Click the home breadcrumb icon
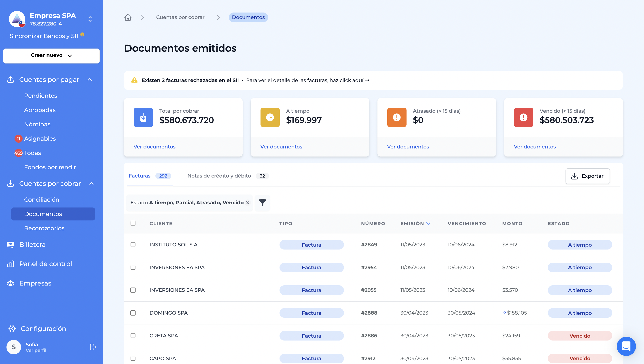The image size is (644, 364). point(128,17)
